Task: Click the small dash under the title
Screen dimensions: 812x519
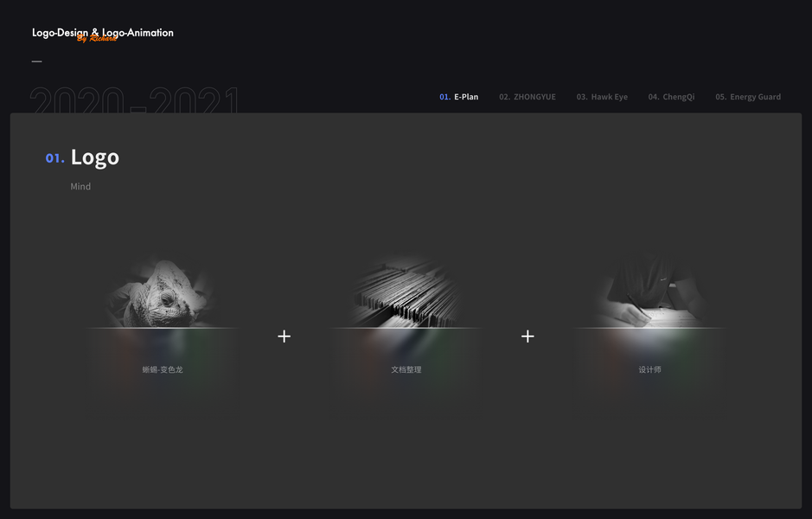Action: (x=37, y=61)
